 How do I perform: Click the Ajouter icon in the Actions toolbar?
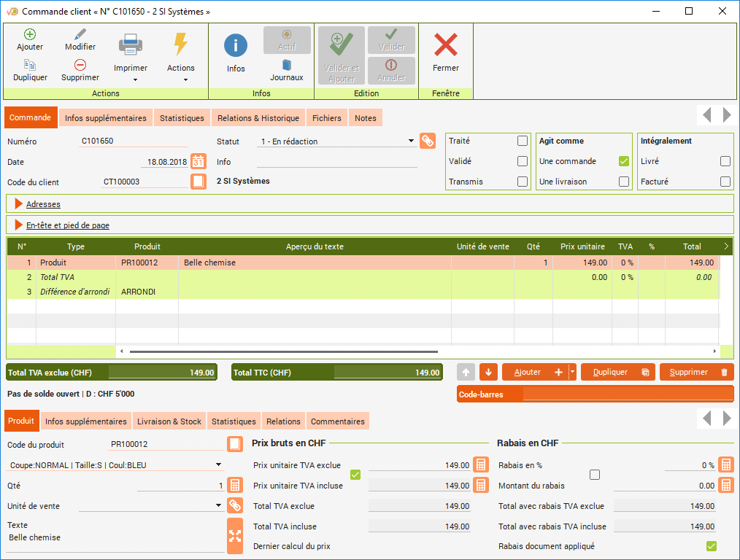coord(30,35)
